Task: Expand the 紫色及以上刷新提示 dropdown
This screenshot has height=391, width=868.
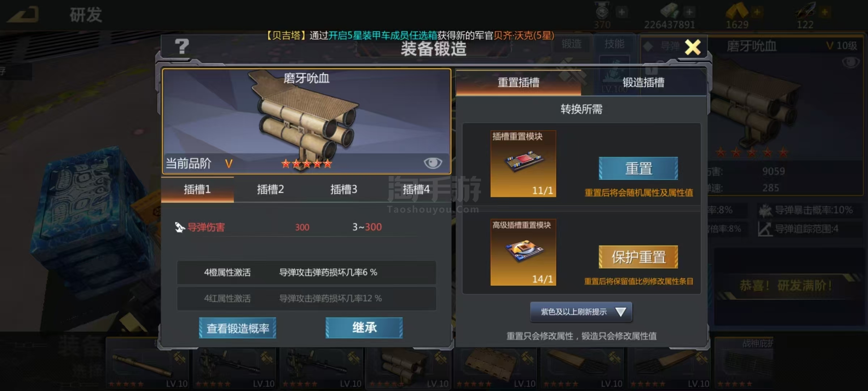Action: click(581, 312)
